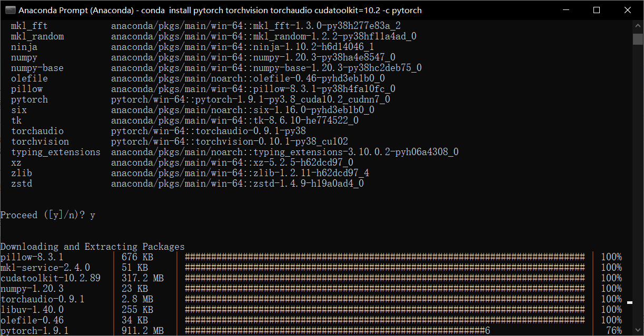
Task: Click the 'pytorch' package row name
Action: [x=29, y=99]
